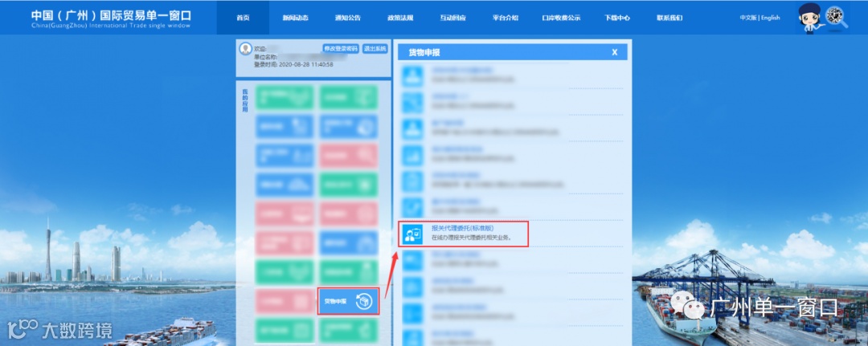Viewport: 868px width, 346px height.
Task: Open the 通知公告 menu item
Action: click(x=348, y=18)
